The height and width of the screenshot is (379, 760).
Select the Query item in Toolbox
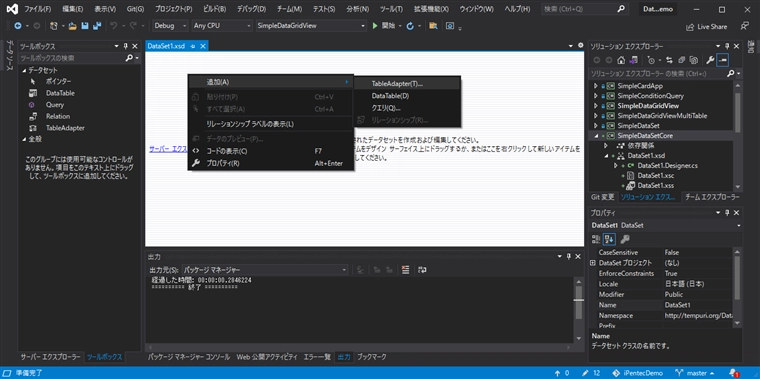55,105
